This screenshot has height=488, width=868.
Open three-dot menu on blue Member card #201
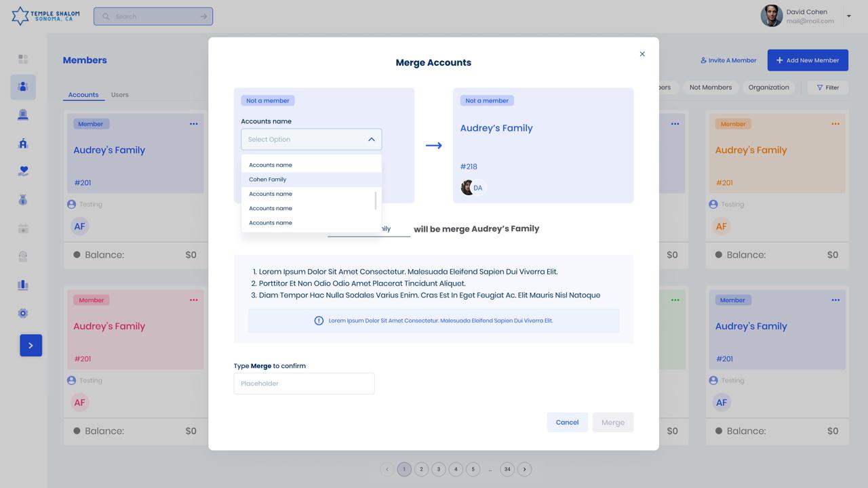click(x=194, y=124)
